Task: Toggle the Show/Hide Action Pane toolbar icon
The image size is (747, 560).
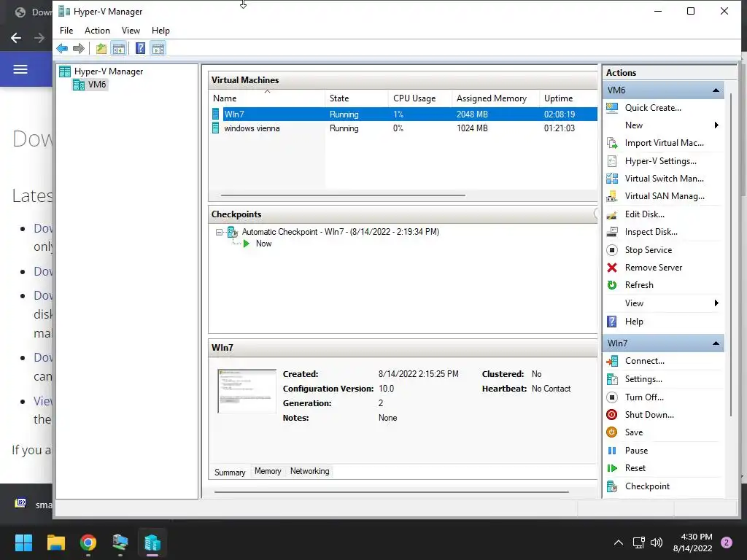Action: (x=158, y=48)
